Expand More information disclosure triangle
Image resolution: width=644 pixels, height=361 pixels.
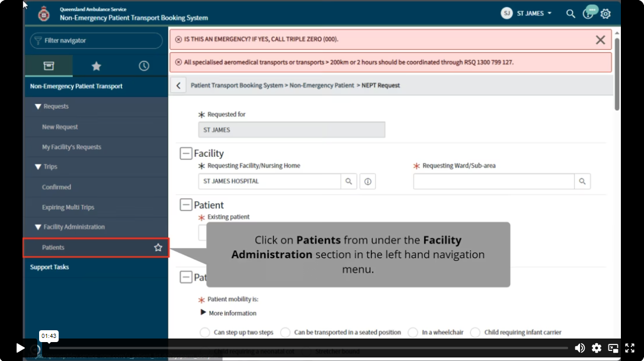[203, 312]
